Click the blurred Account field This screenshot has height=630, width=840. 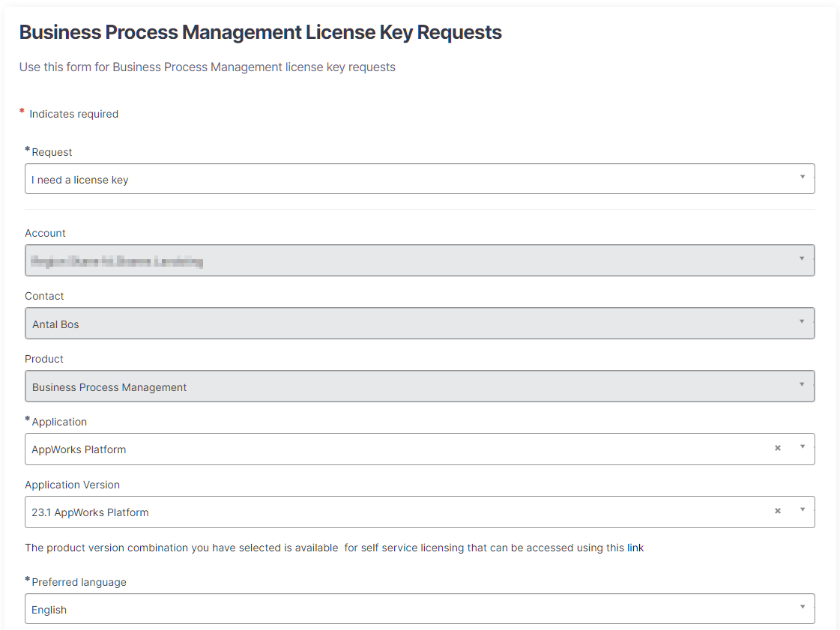(405, 261)
